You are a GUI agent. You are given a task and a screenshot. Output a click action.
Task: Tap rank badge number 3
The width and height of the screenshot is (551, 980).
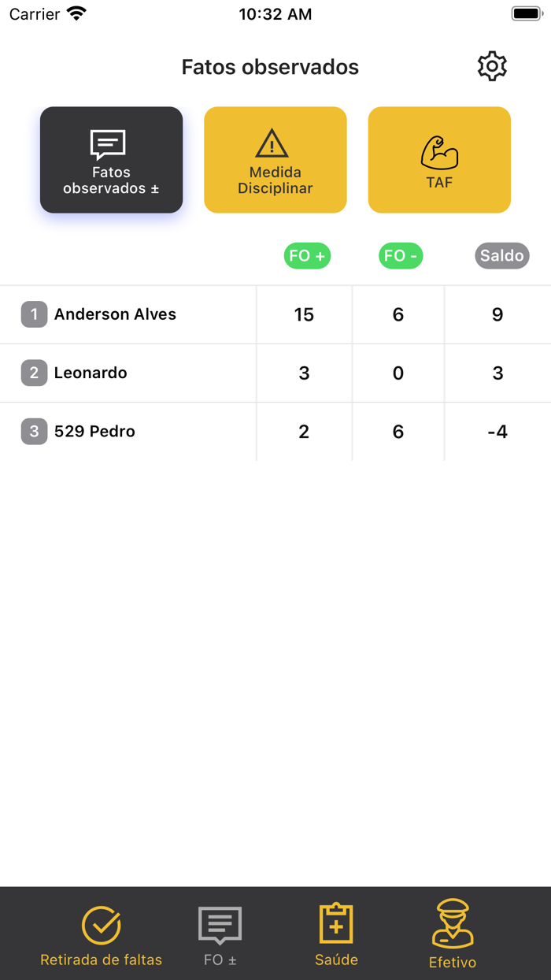click(34, 431)
